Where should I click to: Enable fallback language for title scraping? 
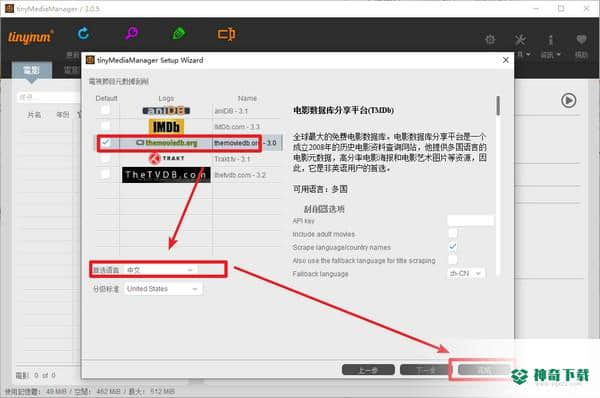pyautogui.click(x=453, y=260)
